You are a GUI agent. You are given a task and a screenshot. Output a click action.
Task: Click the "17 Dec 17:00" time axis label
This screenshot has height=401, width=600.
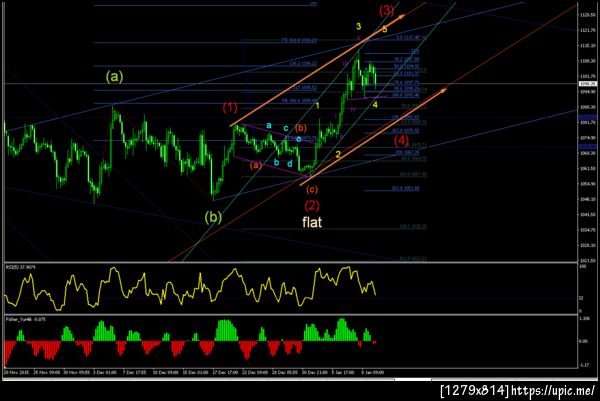225,372
